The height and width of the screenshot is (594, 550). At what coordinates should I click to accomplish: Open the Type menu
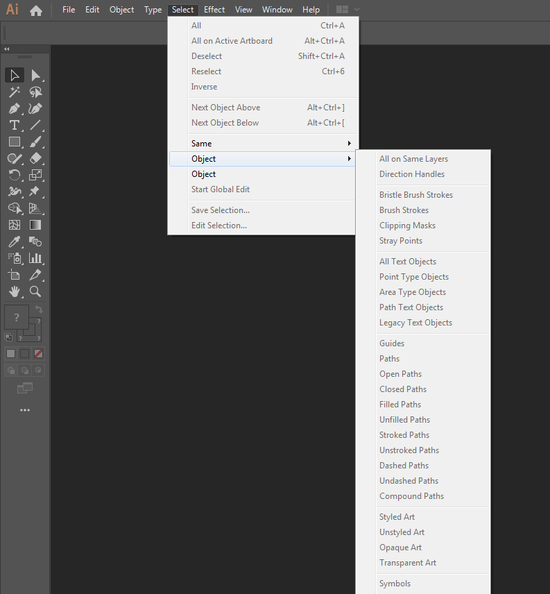click(x=153, y=9)
